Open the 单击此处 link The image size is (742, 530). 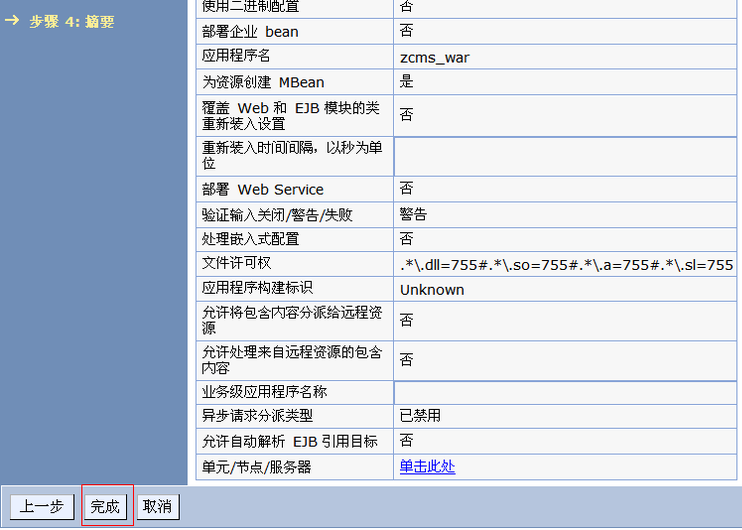pyautogui.click(x=427, y=467)
